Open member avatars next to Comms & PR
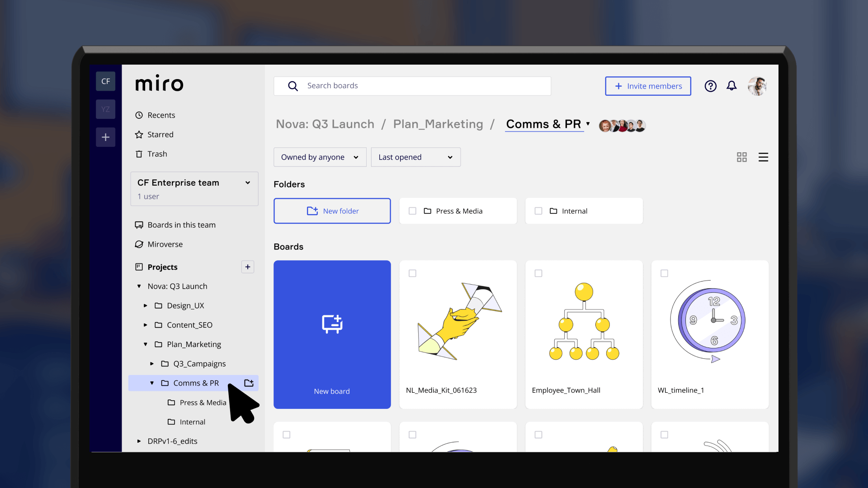 coord(622,126)
